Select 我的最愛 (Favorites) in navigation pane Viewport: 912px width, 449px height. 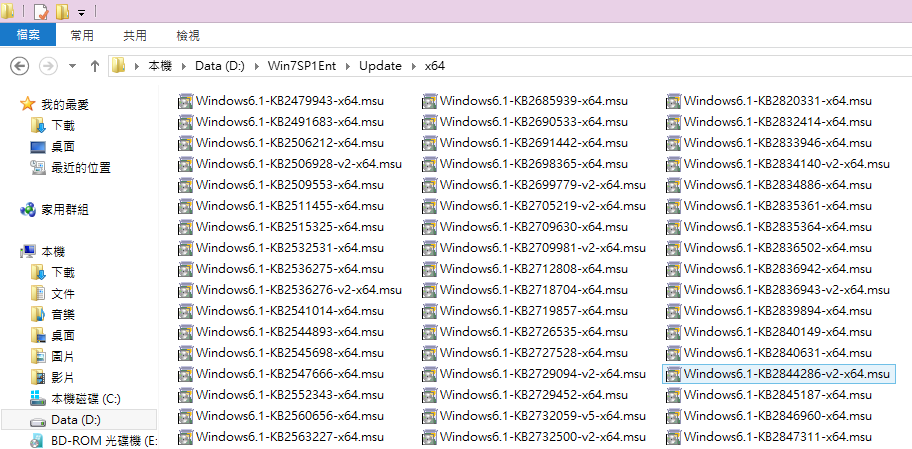(x=65, y=105)
